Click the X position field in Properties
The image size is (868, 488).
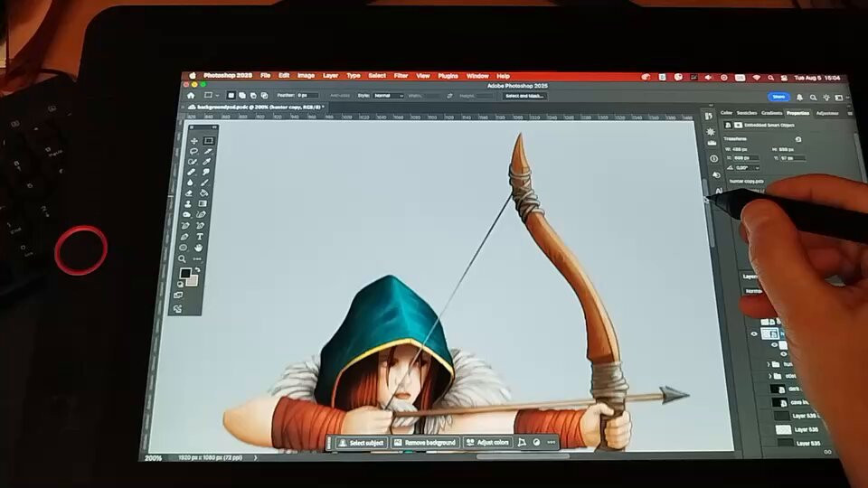[x=746, y=158]
